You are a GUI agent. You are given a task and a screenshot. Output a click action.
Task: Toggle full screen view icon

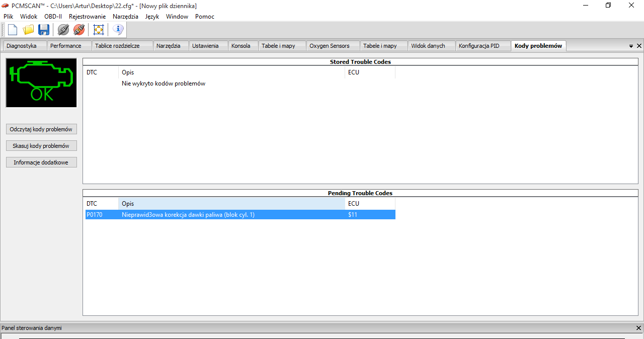pos(99,30)
